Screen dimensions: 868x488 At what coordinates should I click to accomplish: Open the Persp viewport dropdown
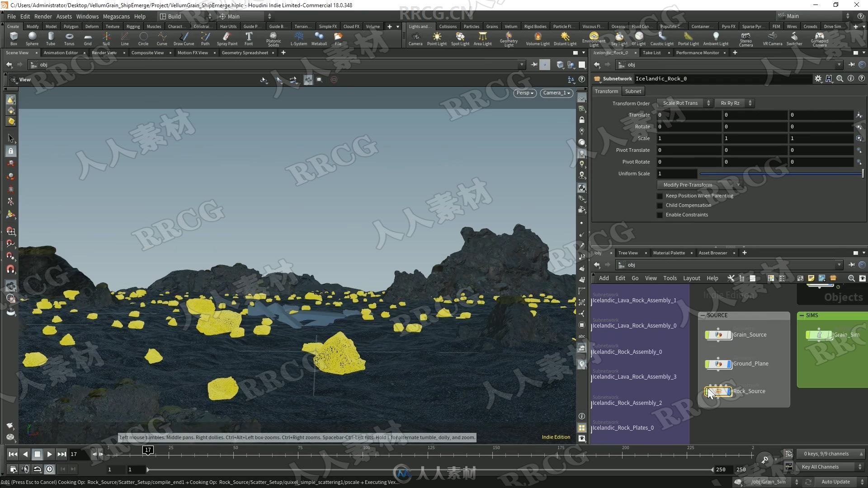tap(525, 93)
